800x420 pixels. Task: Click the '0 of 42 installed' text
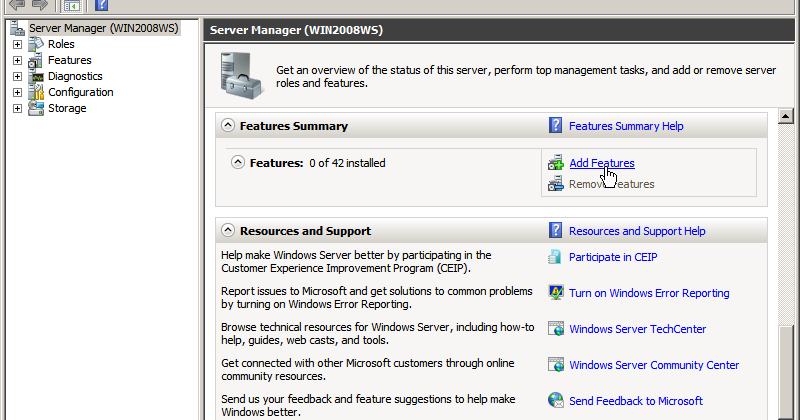click(347, 163)
